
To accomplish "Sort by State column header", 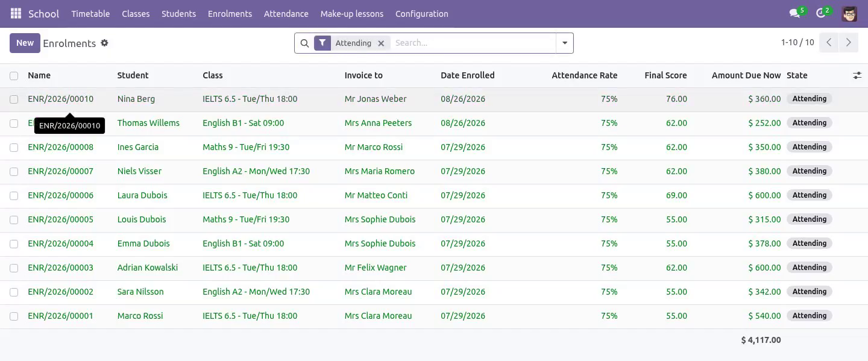I will click(x=797, y=75).
